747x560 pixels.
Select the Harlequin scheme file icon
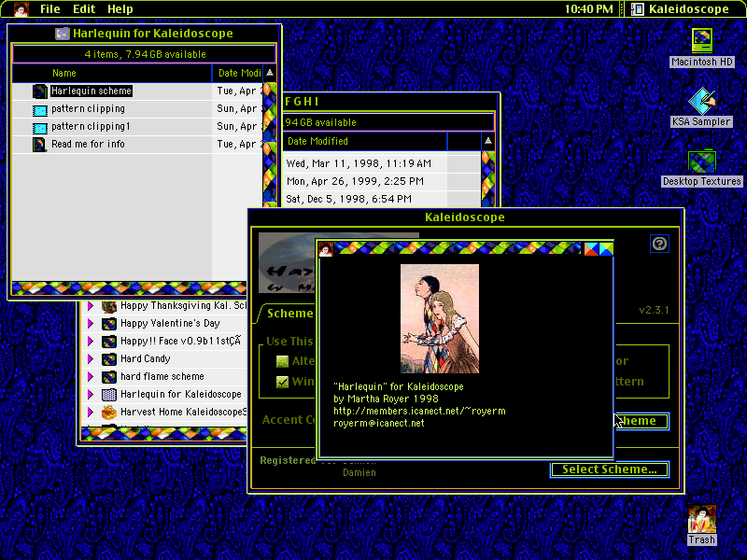39,91
